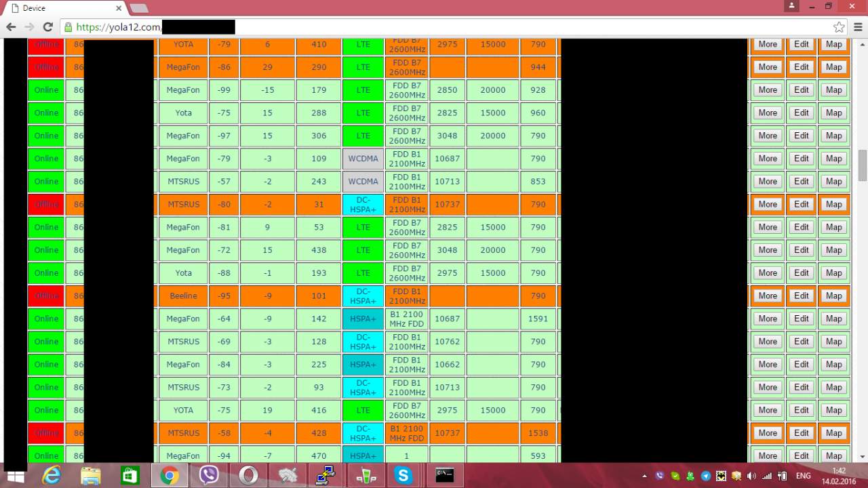Switch to the Device tab
868x488 pixels.
[x=64, y=8]
